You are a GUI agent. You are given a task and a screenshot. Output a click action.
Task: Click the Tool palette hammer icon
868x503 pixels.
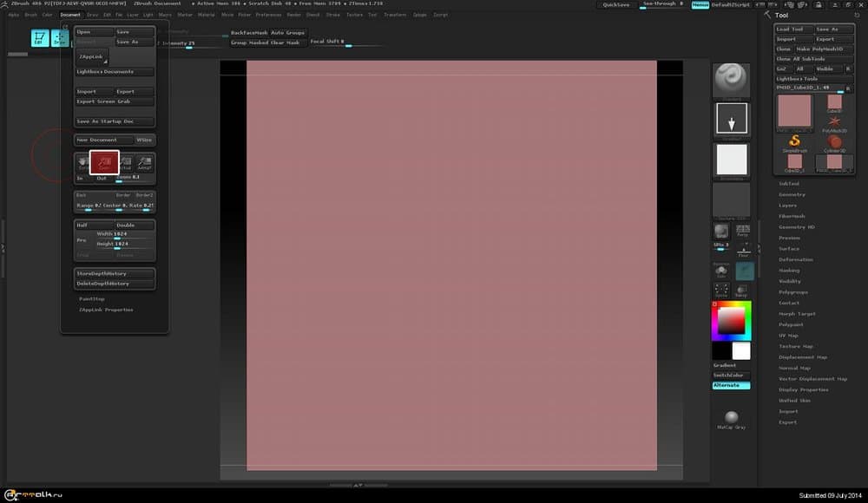point(767,15)
